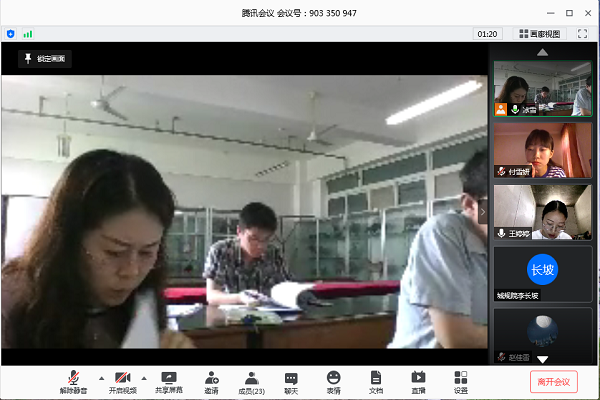The image size is (600, 400).
Task: Start screen sharing via 共享屏幕
Action: (x=168, y=381)
